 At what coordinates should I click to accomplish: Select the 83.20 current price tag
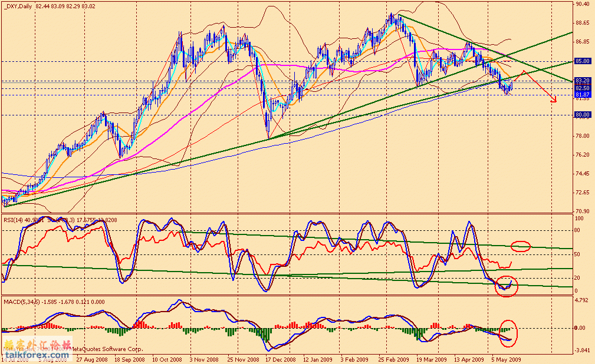coord(583,81)
